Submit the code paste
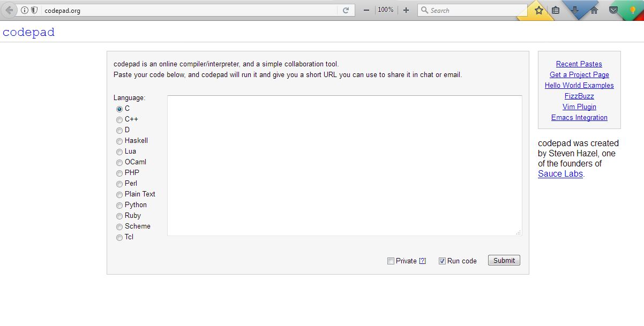This screenshot has height=326, width=644. [504, 260]
